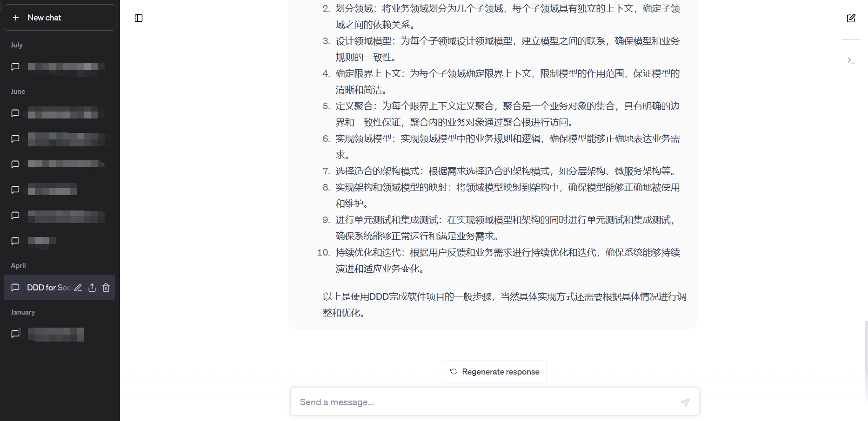Click the plus icon in New chat
The width and height of the screenshot is (868, 421).
(16, 18)
